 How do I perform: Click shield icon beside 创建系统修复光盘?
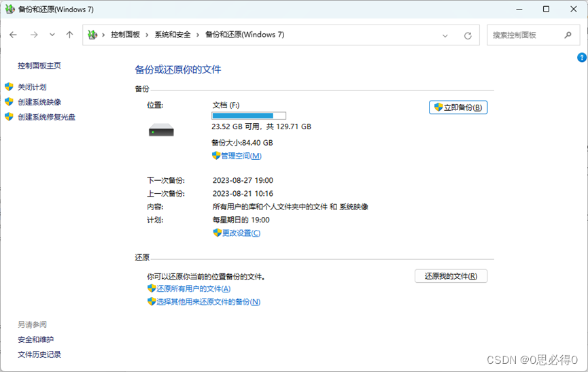click(x=9, y=116)
